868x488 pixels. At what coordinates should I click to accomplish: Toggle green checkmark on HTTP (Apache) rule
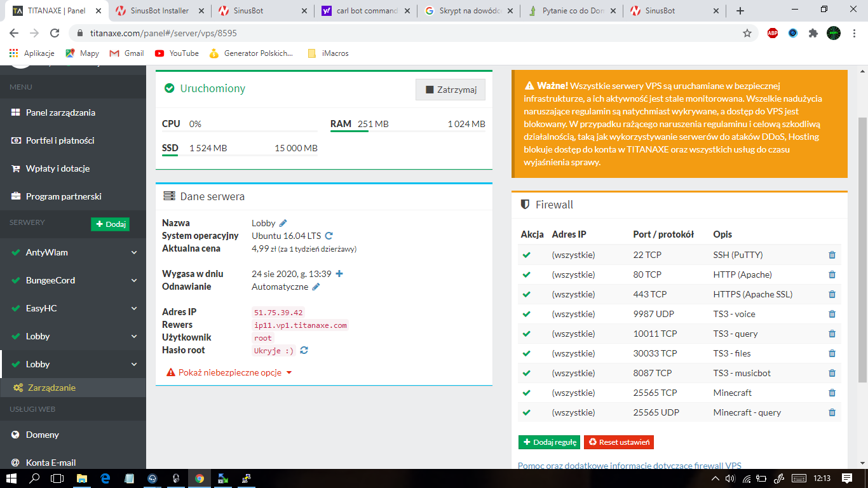526,274
